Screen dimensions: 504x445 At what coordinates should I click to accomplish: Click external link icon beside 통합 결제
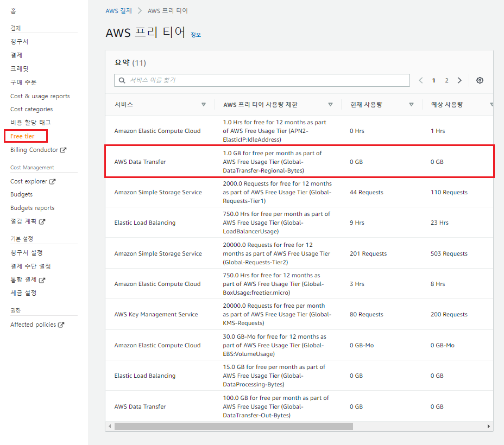(x=42, y=280)
